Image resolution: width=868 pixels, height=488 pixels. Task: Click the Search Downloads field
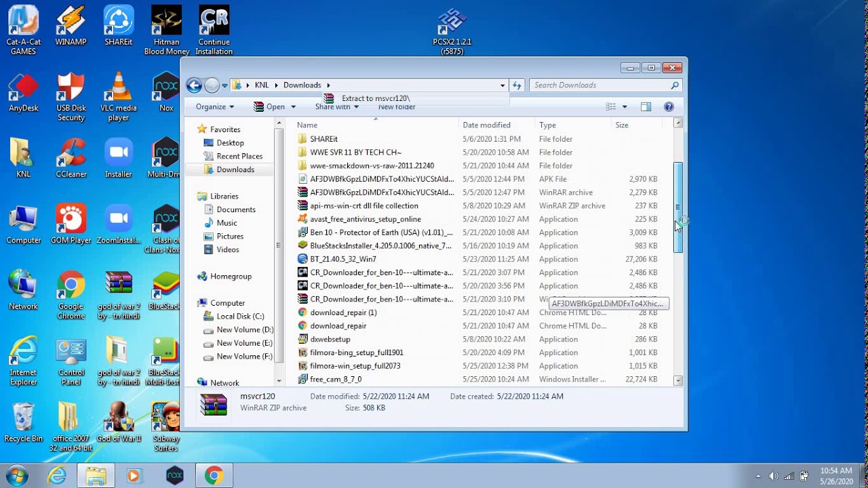pyautogui.click(x=604, y=85)
